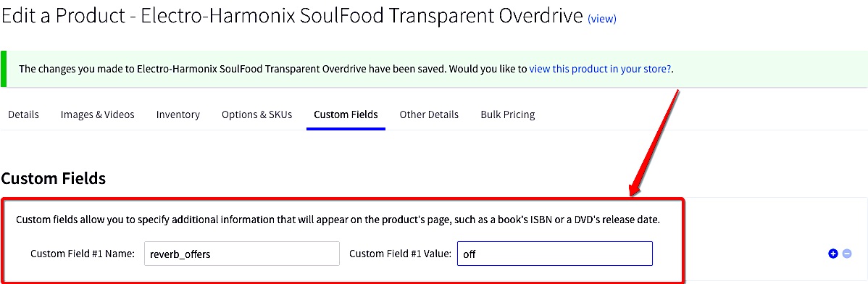The height and width of the screenshot is (284, 868).
Task: Click the custom fields description paragraph
Action: [338, 220]
